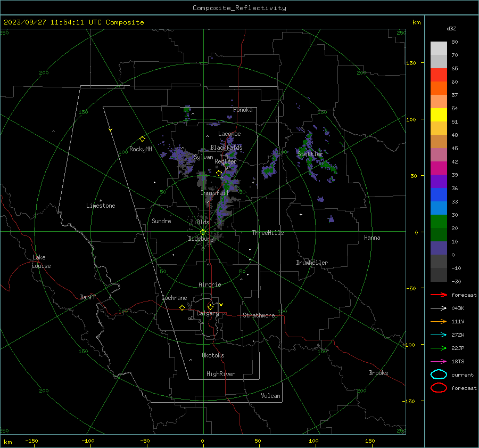Image resolution: width=479 pixels, height=448 pixels.
Task: Select the slate 0–10 dBZ swatch
Action: coord(439,248)
